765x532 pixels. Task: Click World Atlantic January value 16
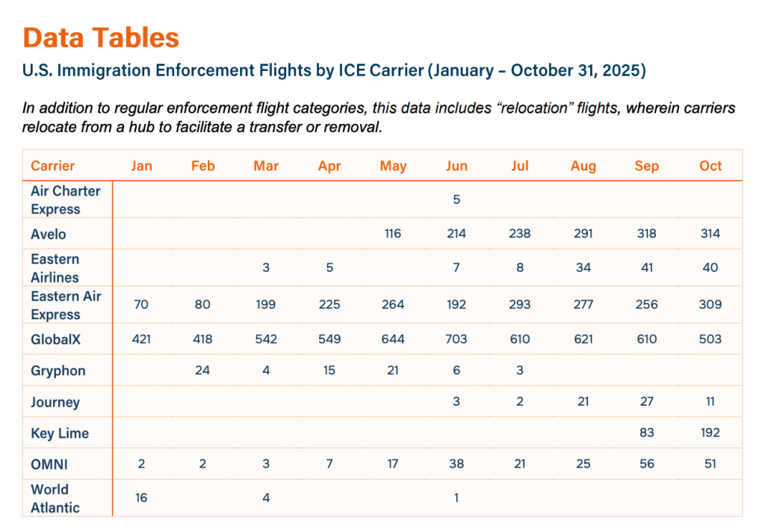pyautogui.click(x=141, y=498)
